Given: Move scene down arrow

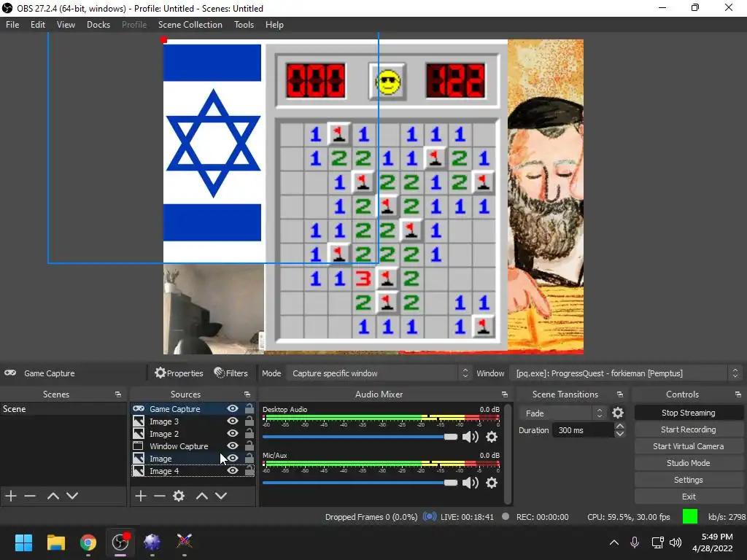Looking at the screenshot, I should click(x=72, y=496).
